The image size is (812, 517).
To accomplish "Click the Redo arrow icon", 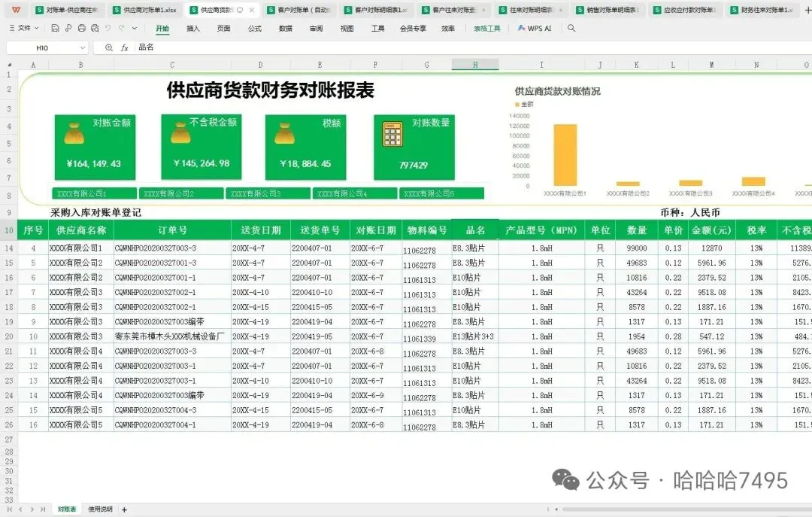I will point(121,28).
